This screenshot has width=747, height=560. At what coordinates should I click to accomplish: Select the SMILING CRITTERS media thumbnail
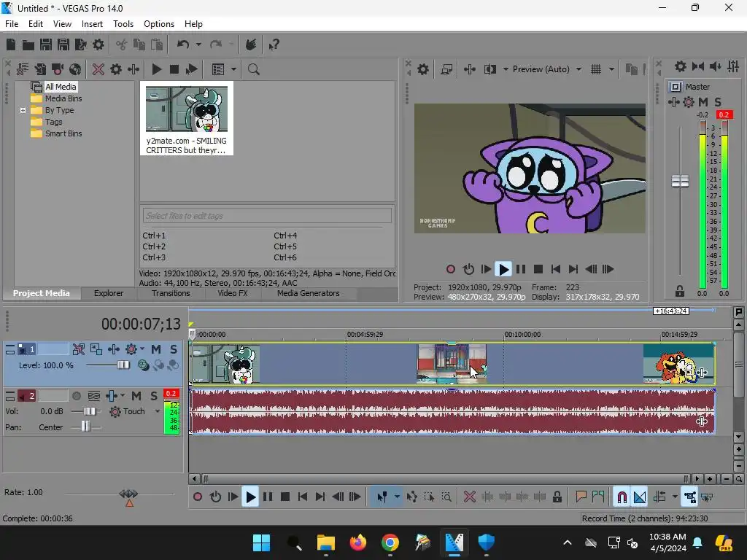pyautogui.click(x=186, y=118)
